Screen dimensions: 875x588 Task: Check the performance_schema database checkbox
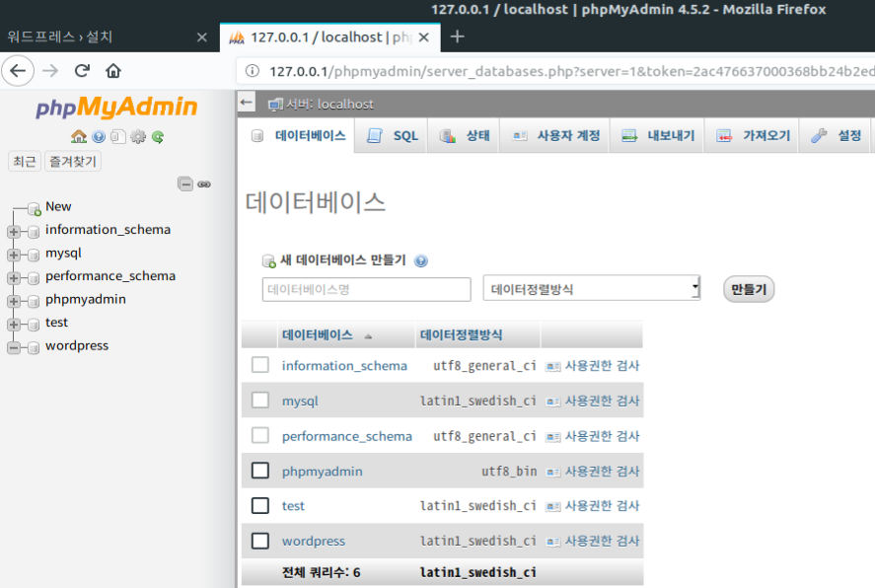click(260, 435)
